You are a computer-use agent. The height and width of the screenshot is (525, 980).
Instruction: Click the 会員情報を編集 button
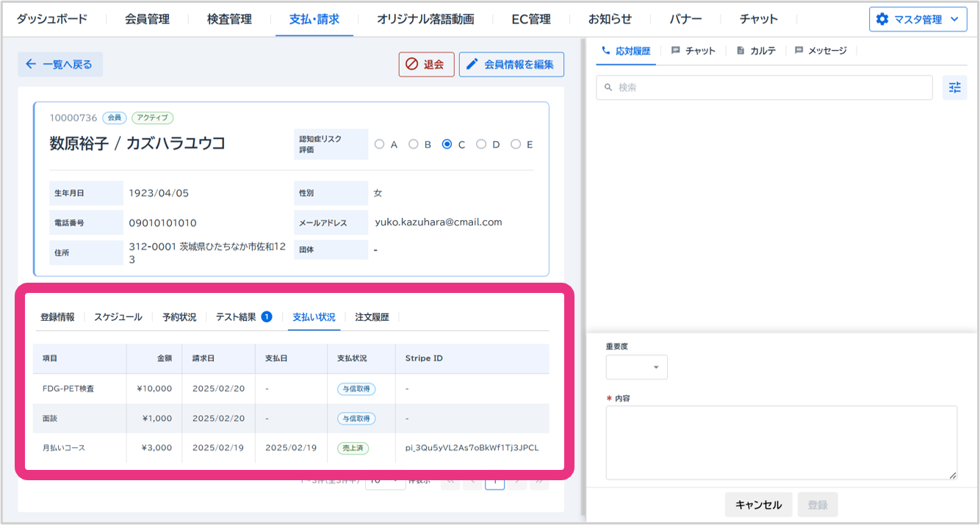tap(511, 65)
